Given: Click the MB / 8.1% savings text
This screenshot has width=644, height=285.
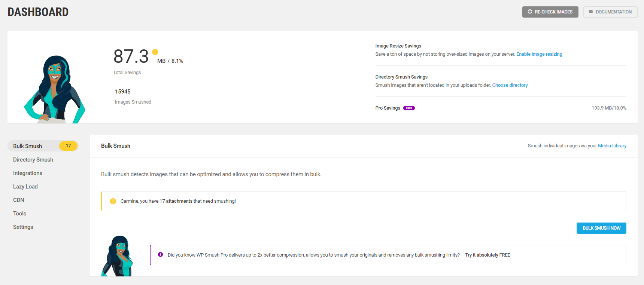Looking at the screenshot, I should pos(170,61).
